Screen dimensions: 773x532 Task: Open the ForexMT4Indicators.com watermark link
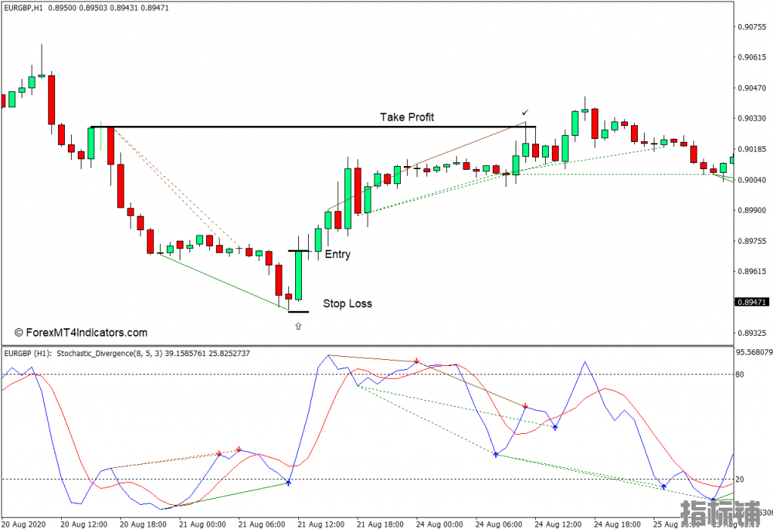(81, 332)
